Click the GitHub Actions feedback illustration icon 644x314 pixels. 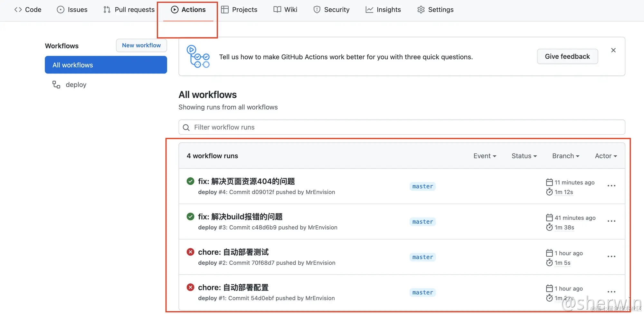[198, 56]
